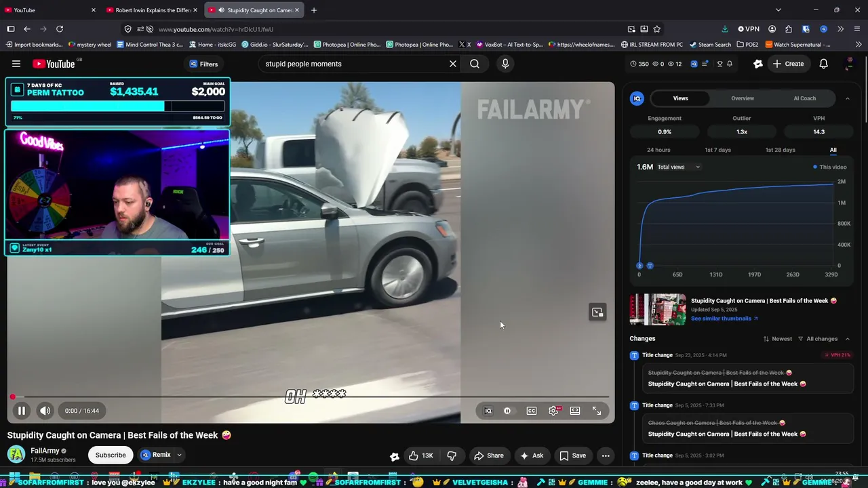Start voice search with microphone
Image resolution: width=868 pixels, height=488 pixels.
[505, 64]
